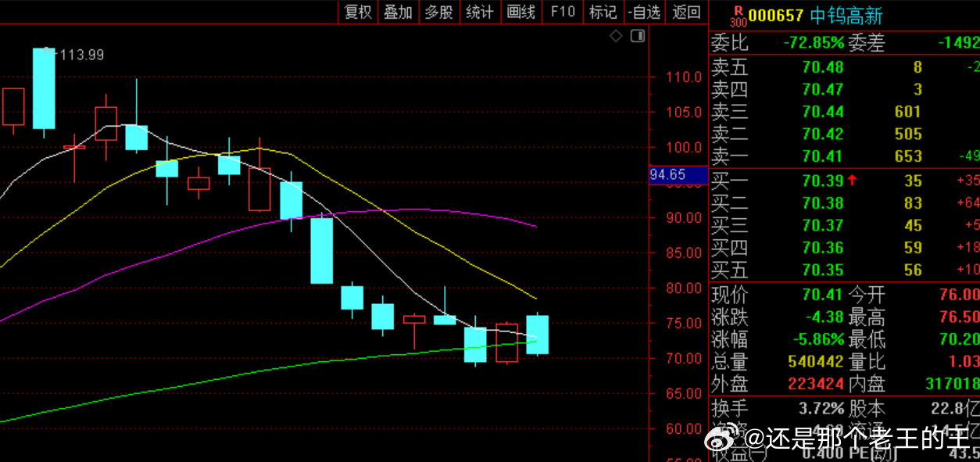Click the last cyan candle on the chart
980x462 pixels.
[537, 335]
